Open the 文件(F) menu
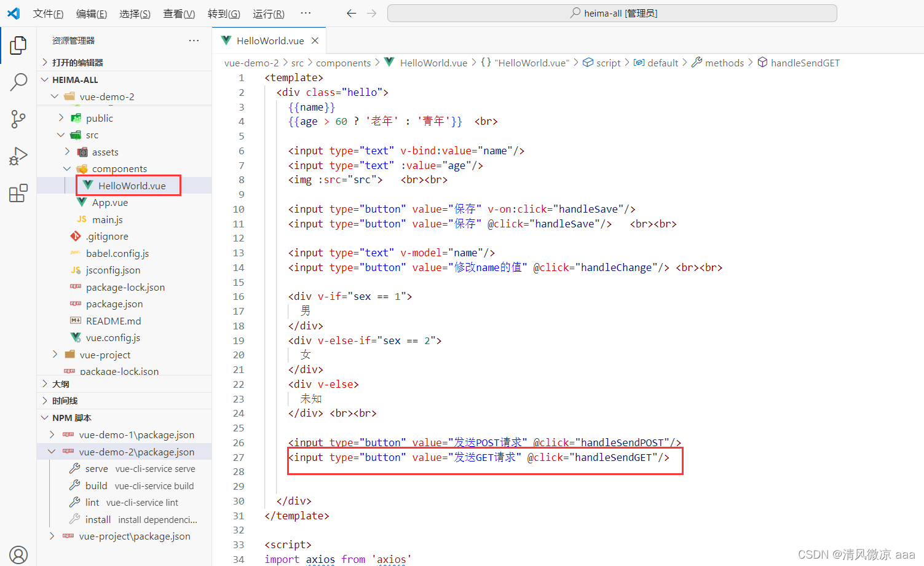Viewport: 924px width, 566px height. click(x=48, y=14)
